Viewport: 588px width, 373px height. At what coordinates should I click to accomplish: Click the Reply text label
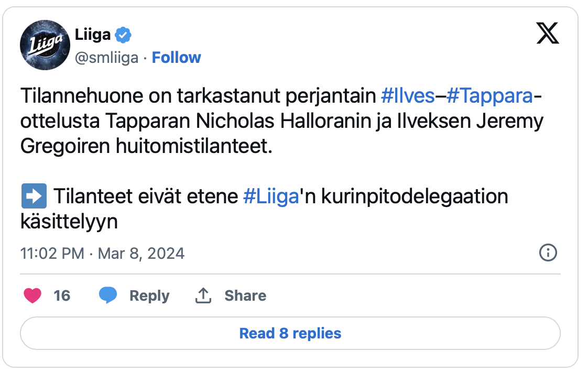point(149,296)
